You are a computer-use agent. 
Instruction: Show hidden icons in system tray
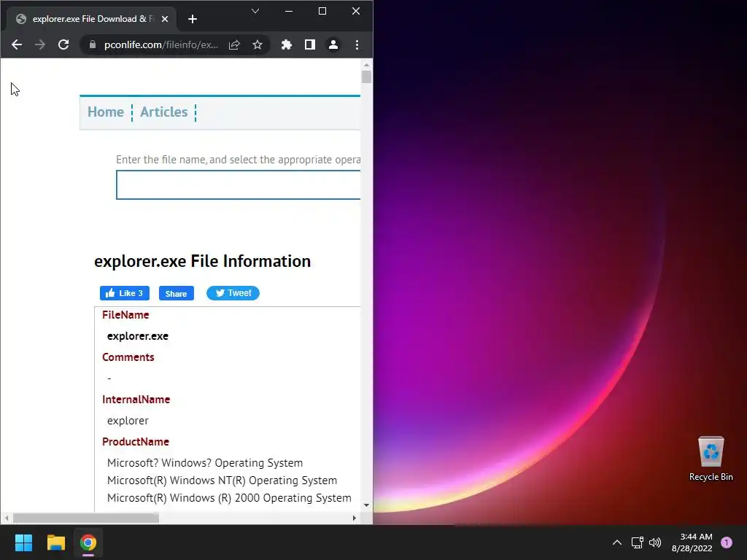click(617, 542)
